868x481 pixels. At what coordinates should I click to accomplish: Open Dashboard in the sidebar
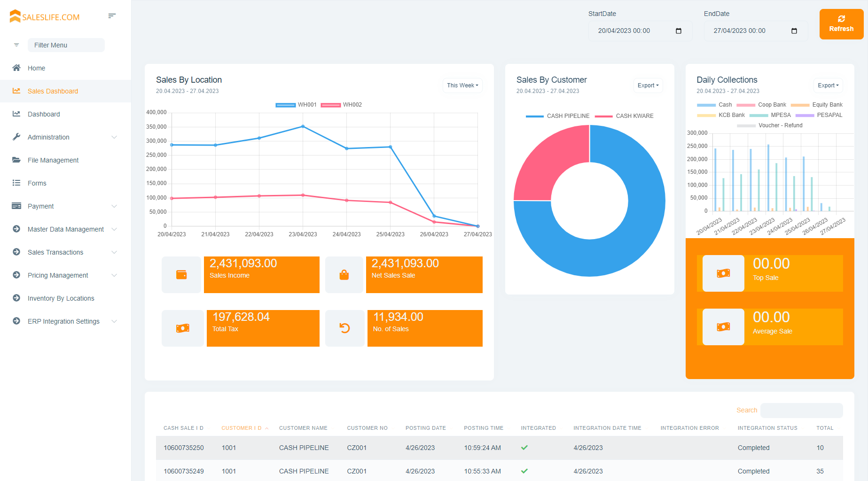tap(65, 114)
